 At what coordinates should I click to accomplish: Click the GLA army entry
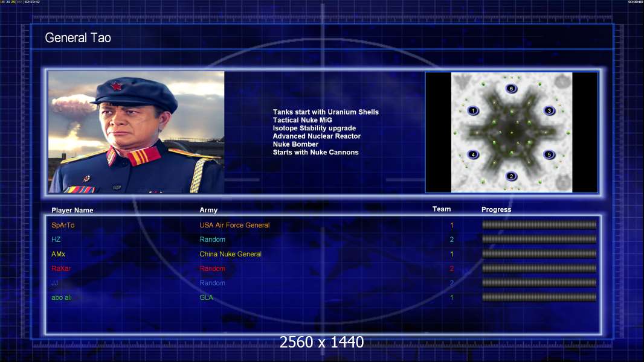(x=206, y=297)
